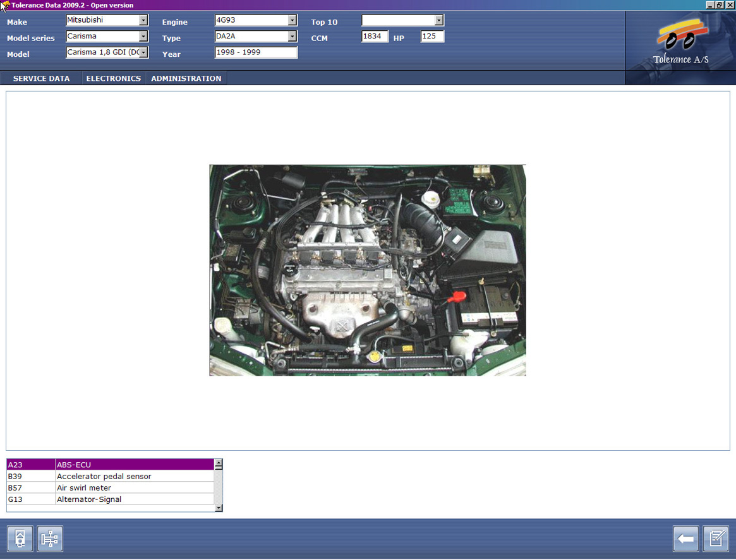Open the ELECTRONICS menu
The height and width of the screenshot is (560, 736).
pyautogui.click(x=113, y=78)
